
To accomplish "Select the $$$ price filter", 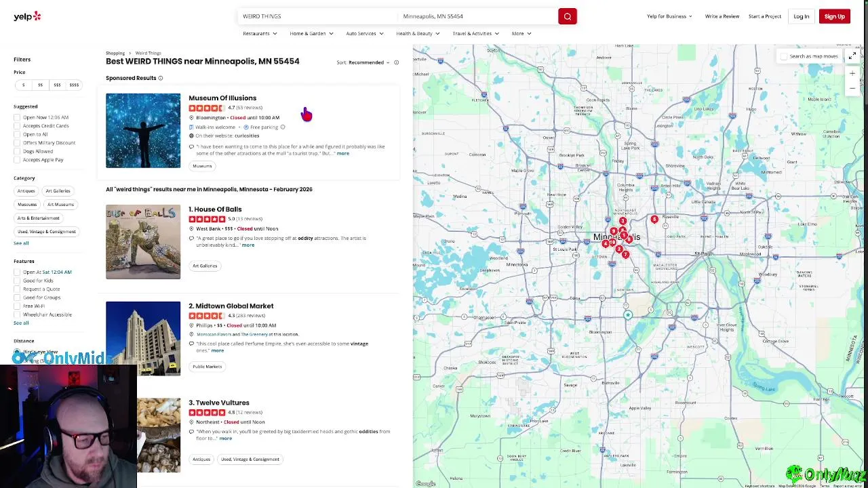I will tap(57, 85).
